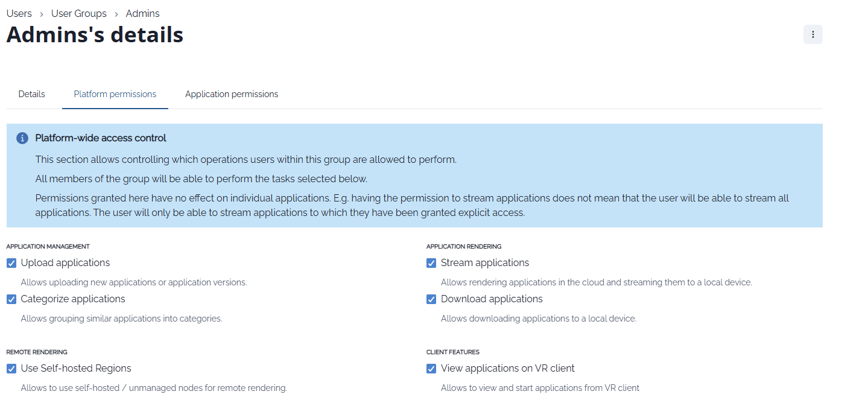Click the Platform-wide access control title
868x403 pixels.
pyautogui.click(x=101, y=138)
